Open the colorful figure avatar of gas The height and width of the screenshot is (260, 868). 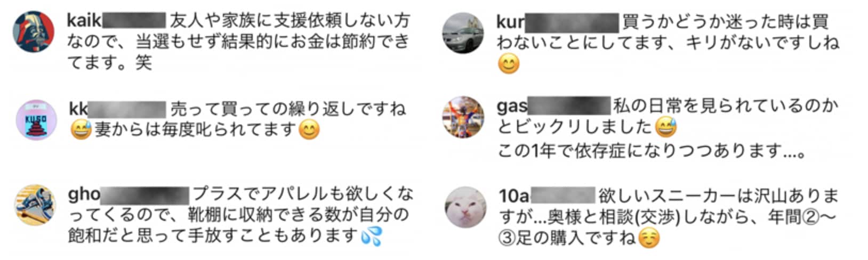click(x=463, y=117)
